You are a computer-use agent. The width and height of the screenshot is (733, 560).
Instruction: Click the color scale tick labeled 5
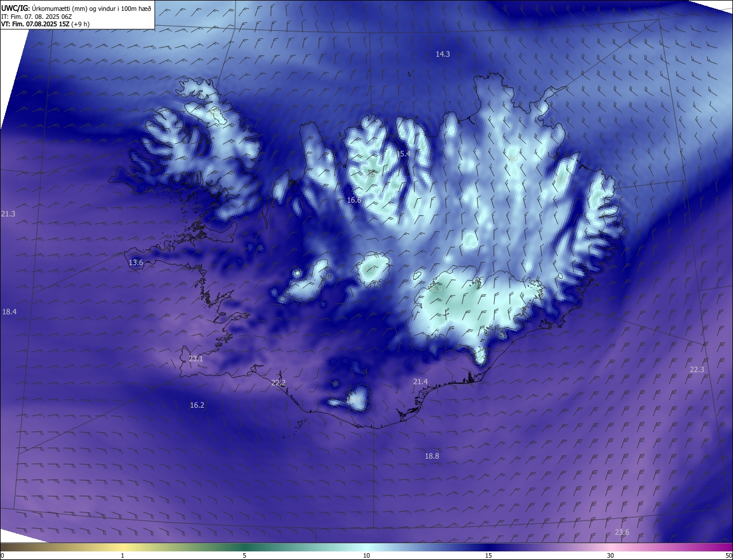click(245, 555)
